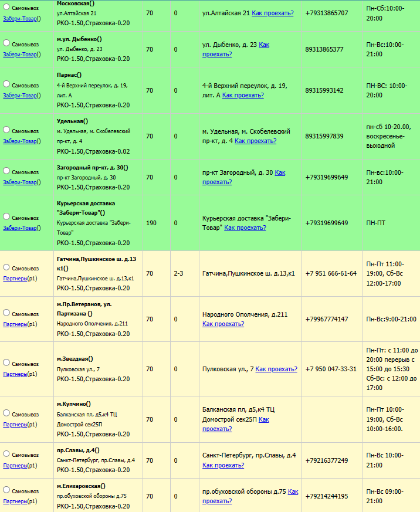420x512 pixels.
Task: Open Партнеры link in м.Купчино row
Action: coord(15,425)
